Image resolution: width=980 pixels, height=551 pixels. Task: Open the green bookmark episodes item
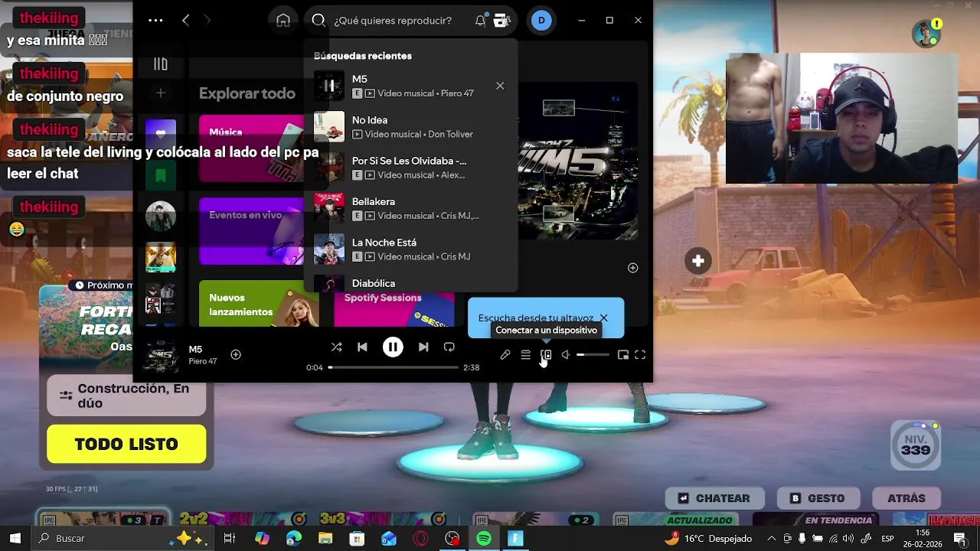[161, 175]
